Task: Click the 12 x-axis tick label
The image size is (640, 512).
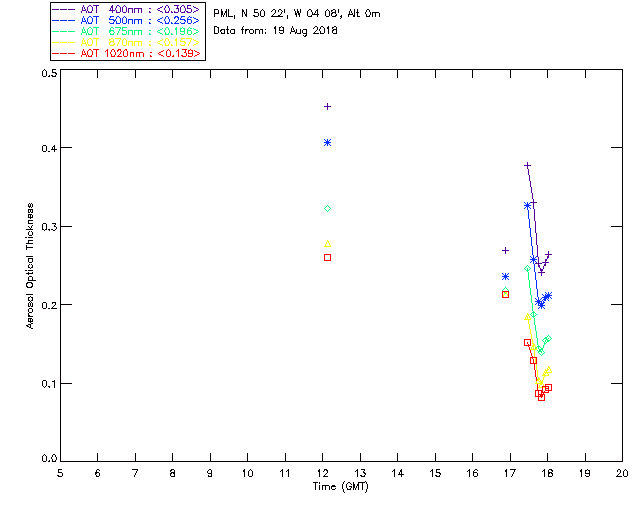Action: coord(322,473)
